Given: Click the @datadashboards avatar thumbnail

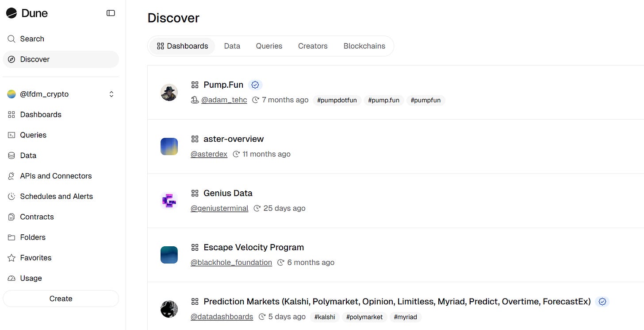Looking at the screenshot, I should tap(169, 309).
